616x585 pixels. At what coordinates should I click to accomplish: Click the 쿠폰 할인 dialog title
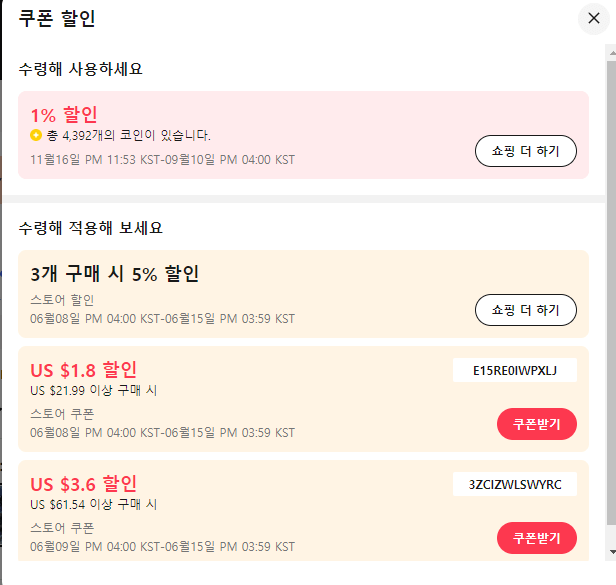click(x=57, y=18)
